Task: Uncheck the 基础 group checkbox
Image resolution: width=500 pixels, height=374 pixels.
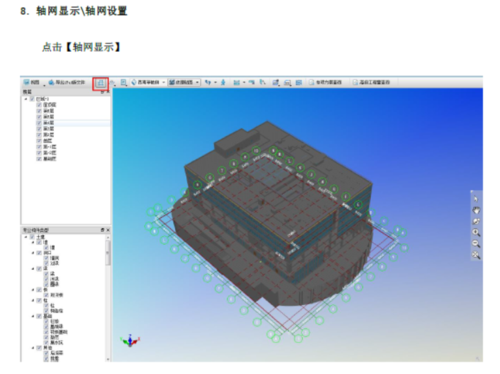Action: 39,316
